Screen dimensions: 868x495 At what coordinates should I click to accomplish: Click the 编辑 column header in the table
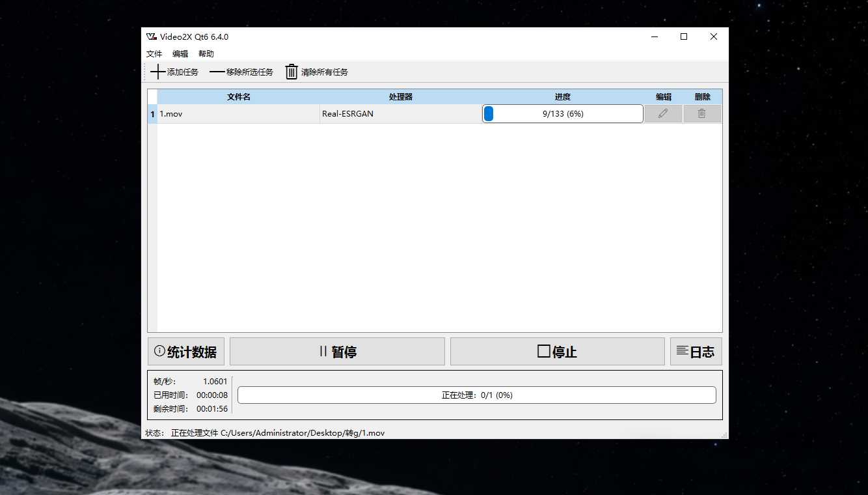664,97
